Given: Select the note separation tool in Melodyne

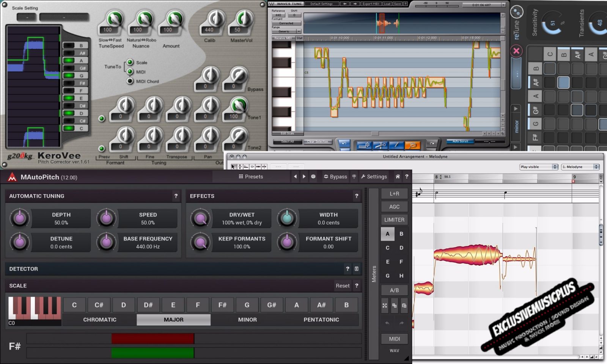Looking at the screenshot, I should coord(264,166).
